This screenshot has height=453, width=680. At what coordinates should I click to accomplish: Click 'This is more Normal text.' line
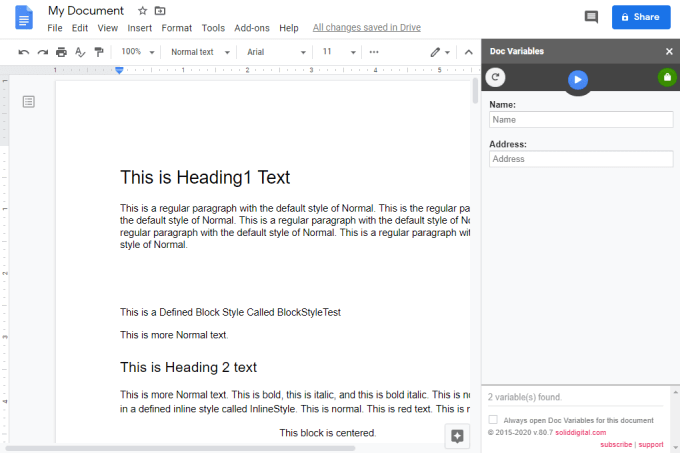tap(174, 335)
